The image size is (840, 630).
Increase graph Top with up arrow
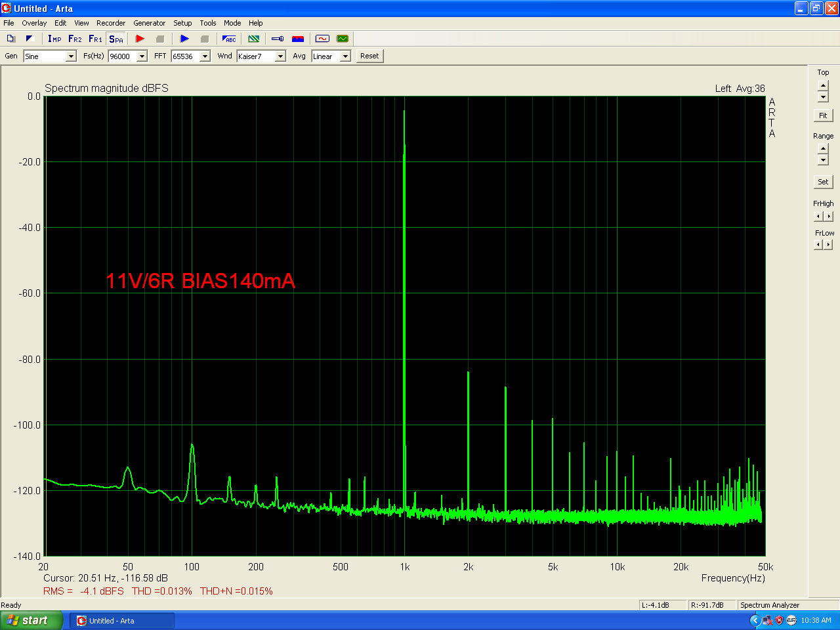823,86
